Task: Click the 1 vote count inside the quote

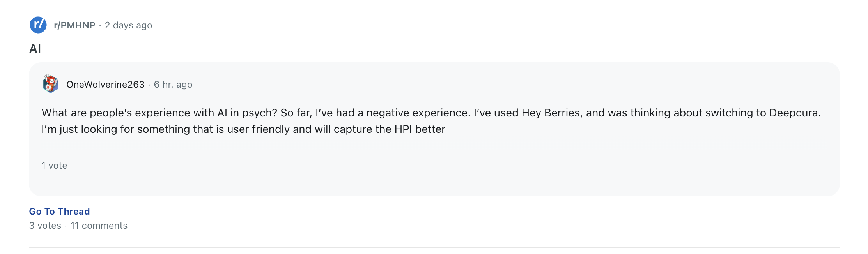Action: (x=54, y=165)
